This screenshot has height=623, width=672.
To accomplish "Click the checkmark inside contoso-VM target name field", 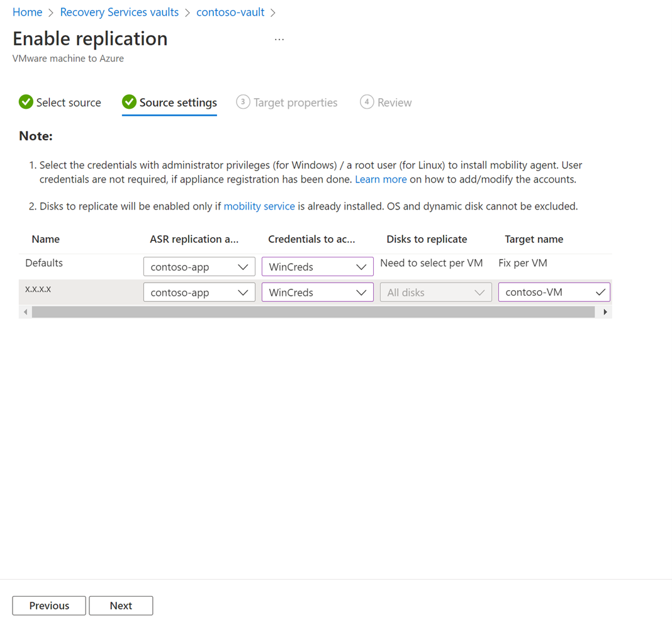I will [x=600, y=293].
